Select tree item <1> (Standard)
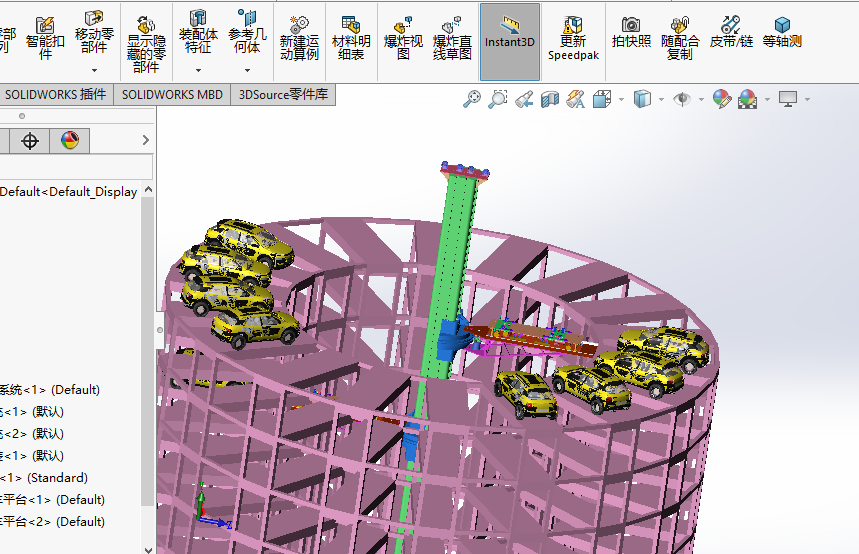The height and width of the screenshot is (554, 859). click(x=44, y=477)
